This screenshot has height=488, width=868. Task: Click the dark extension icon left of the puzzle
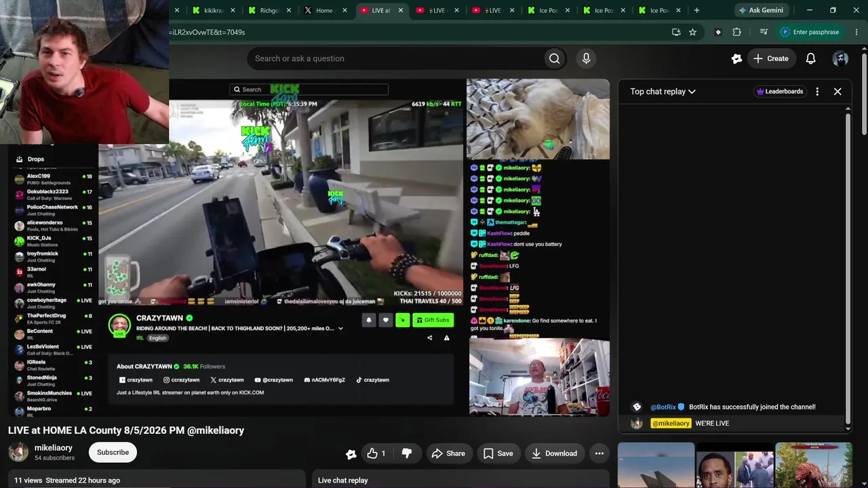click(x=718, y=32)
